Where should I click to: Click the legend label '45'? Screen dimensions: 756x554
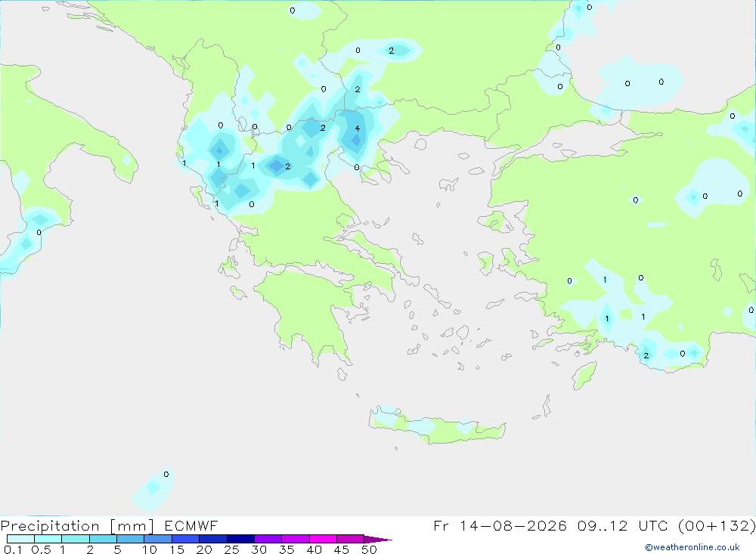click(342, 549)
